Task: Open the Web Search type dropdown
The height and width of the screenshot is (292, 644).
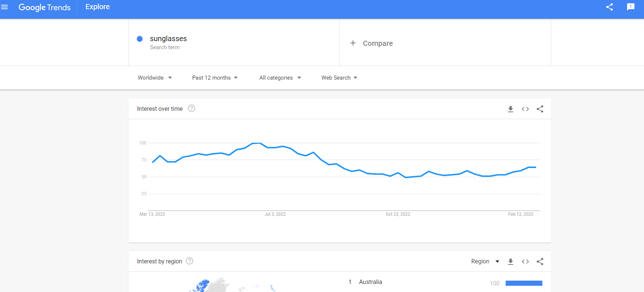Action: [339, 78]
